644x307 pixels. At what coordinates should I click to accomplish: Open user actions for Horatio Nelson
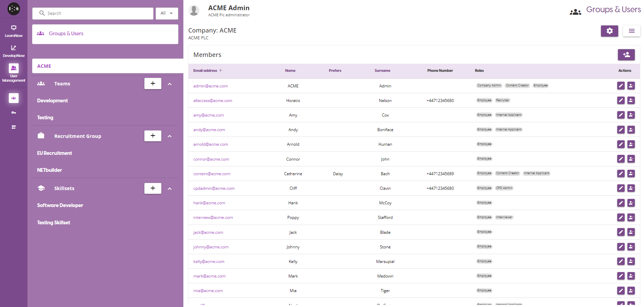(x=631, y=100)
